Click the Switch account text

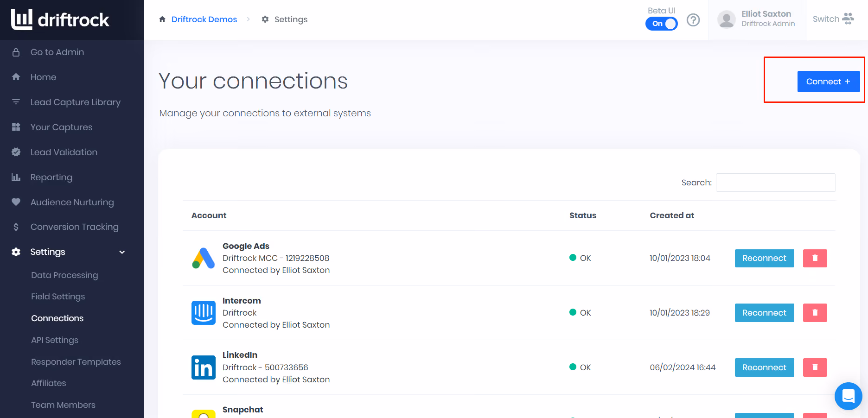pyautogui.click(x=826, y=19)
